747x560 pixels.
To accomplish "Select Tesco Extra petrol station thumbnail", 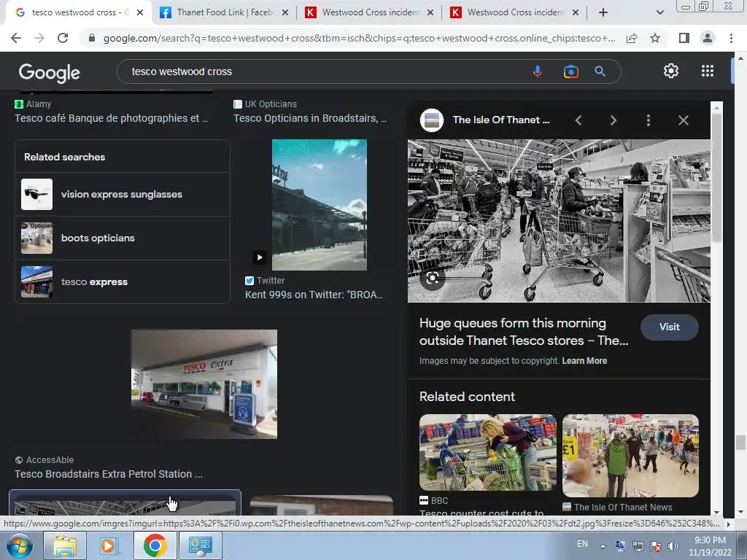I will click(204, 384).
